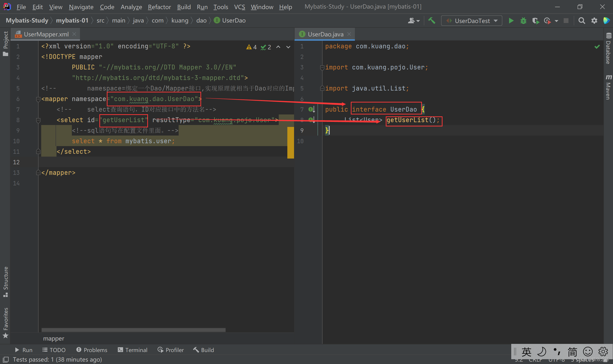This screenshot has height=364, width=613.
Task: Click horizontal scrollbar of UserMapper.xml editor
Action: [133, 330]
